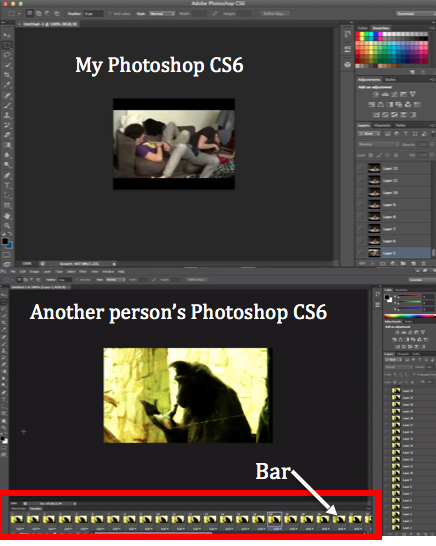The image size is (436, 546).
Task: Open collapsed History panel icon in top window
Action: 348,34
